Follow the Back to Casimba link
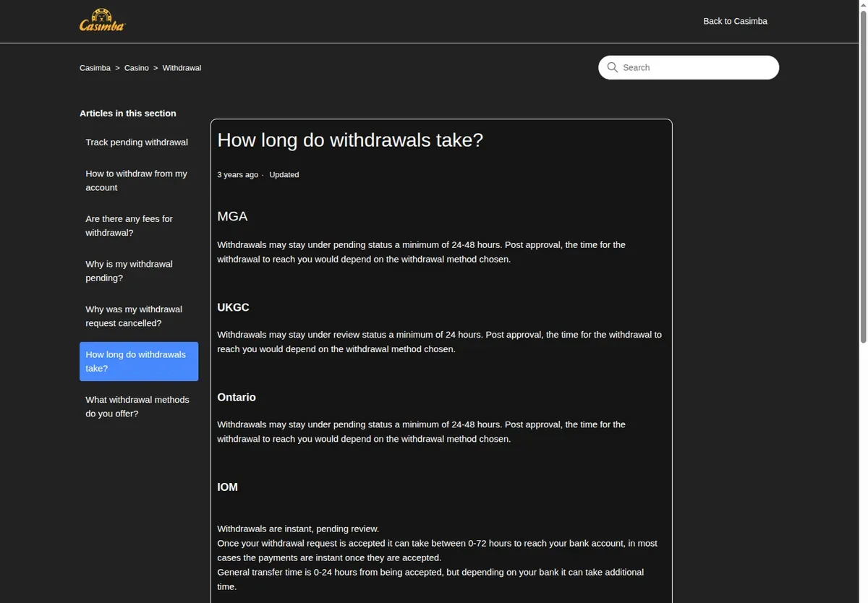The height and width of the screenshot is (603, 868). point(735,21)
